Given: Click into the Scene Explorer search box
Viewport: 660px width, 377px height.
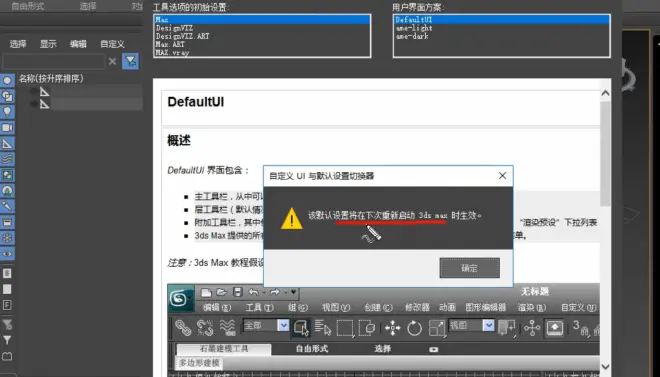Looking at the screenshot, I should (x=53, y=61).
